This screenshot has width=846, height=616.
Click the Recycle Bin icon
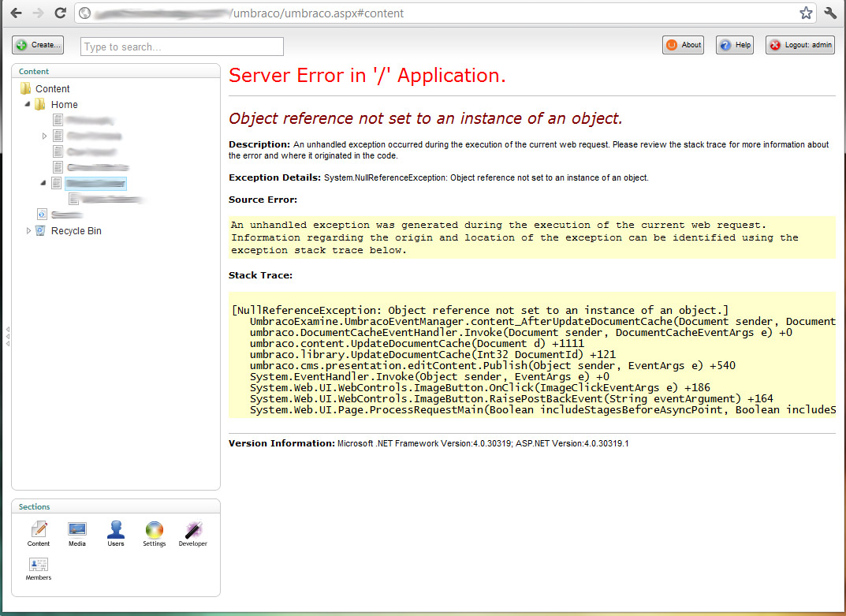coord(40,230)
